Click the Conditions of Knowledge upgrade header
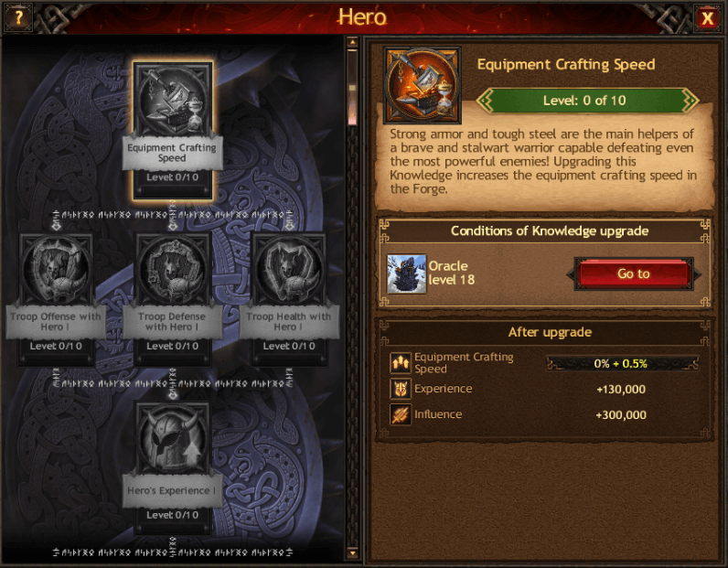This screenshot has width=728, height=568. click(x=550, y=230)
